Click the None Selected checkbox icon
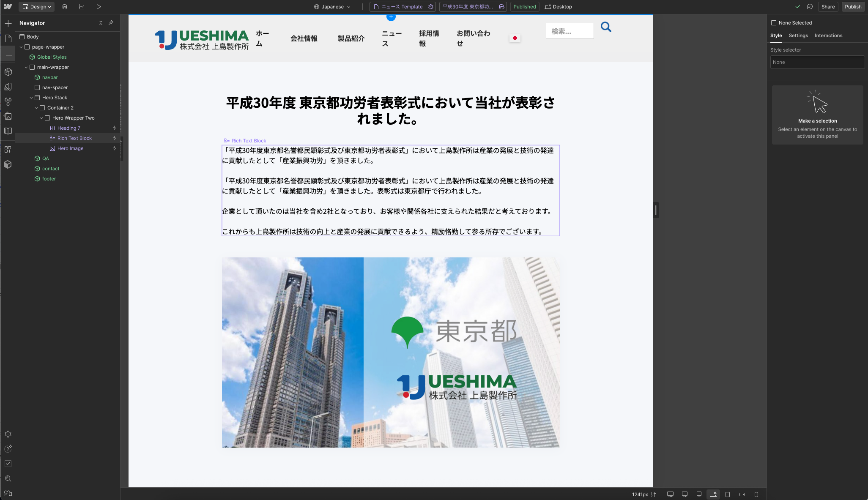The width and height of the screenshot is (868, 500). point(774,23)
